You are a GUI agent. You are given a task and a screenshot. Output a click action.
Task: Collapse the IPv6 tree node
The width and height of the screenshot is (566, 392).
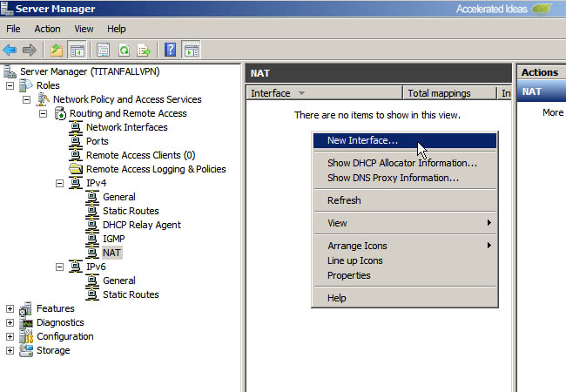[59, 267]
